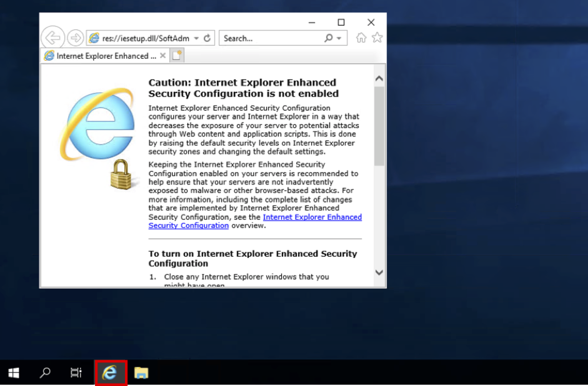Close the Internet Explorer Enhanced tab

163,56
